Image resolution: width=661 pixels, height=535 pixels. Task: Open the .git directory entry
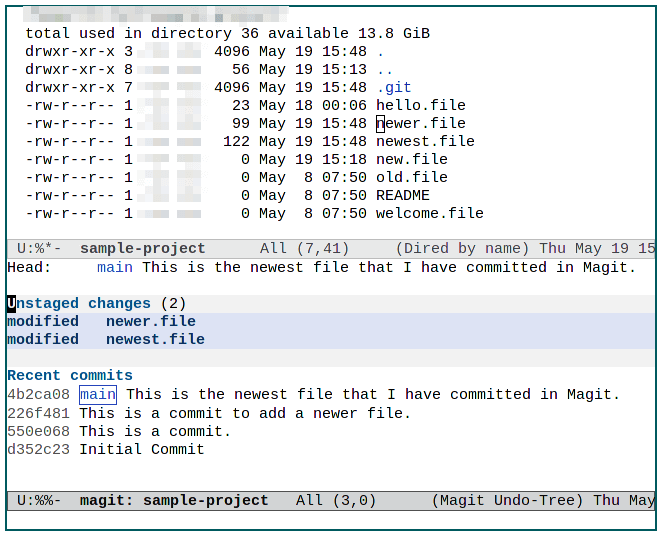393,87
